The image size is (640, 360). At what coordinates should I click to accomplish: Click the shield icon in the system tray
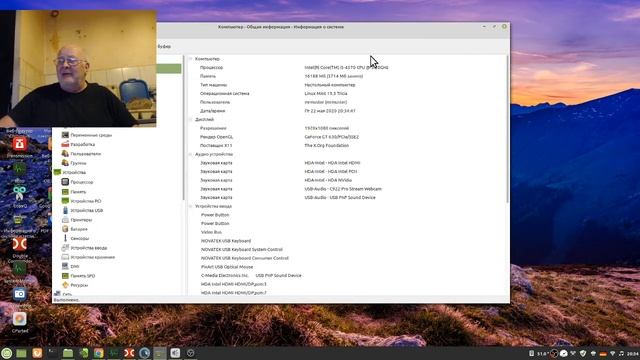point(583,353)
